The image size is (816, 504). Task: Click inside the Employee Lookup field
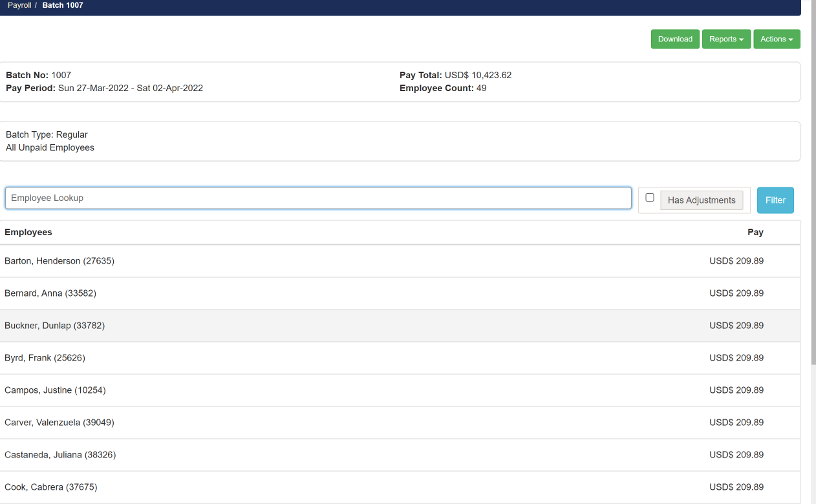coord(318,198)
